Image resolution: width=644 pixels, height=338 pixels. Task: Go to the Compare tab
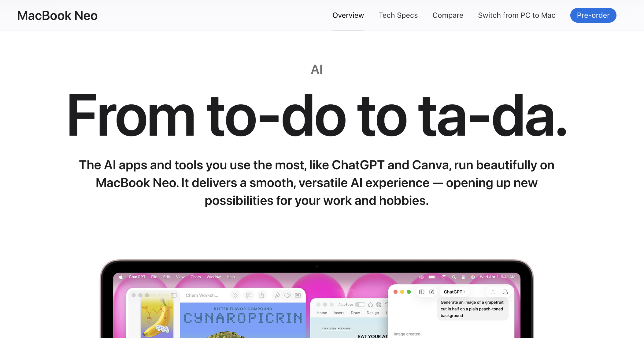(x=448, y=15)
